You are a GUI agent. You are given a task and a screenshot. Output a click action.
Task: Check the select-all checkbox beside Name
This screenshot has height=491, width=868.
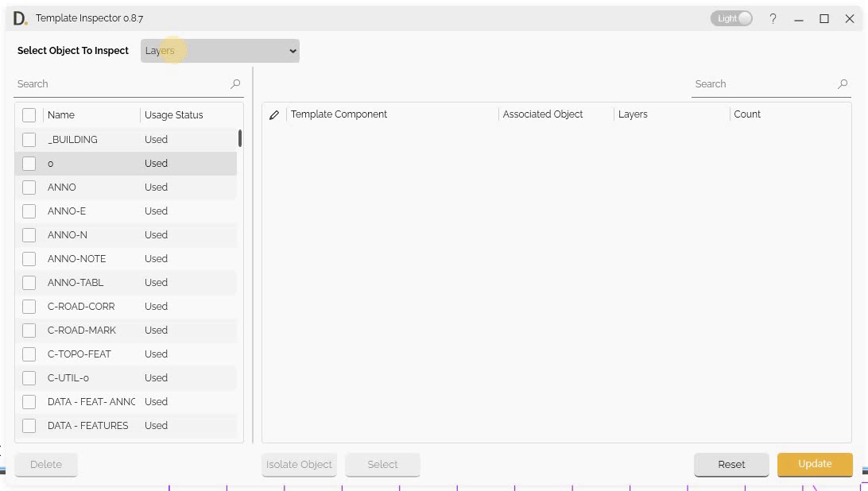click(x=29, y=115)
